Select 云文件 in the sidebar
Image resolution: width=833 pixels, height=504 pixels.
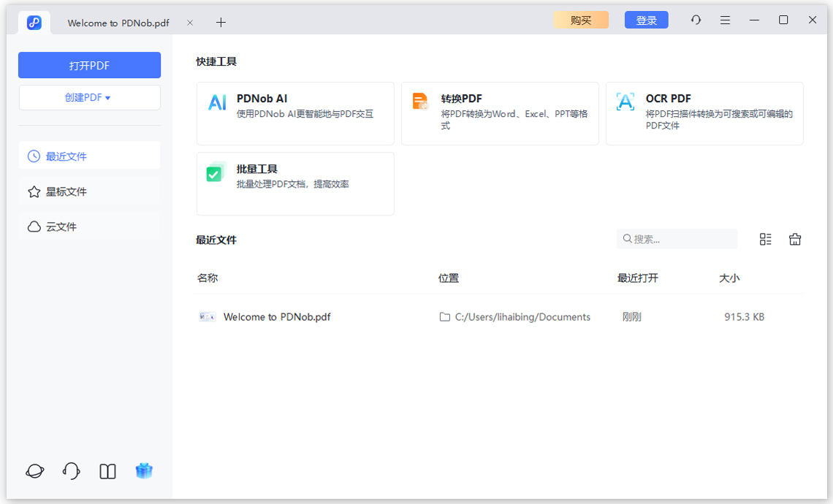tap(89, 226)
